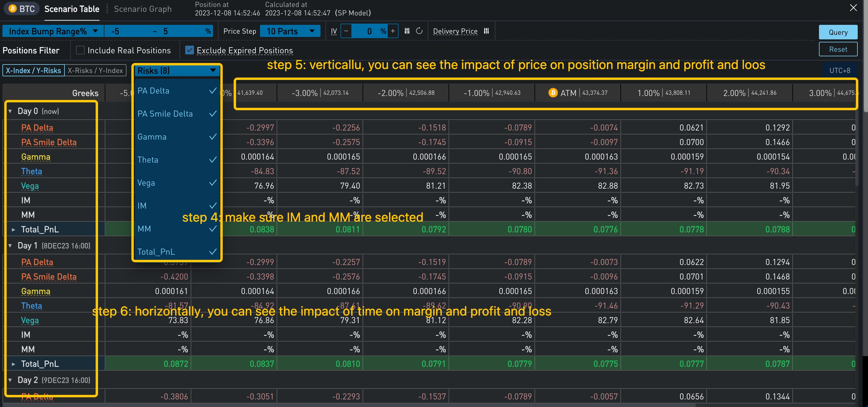Click the IV minus decrement icon
This screenshot has height=407, width=868.
346,31
